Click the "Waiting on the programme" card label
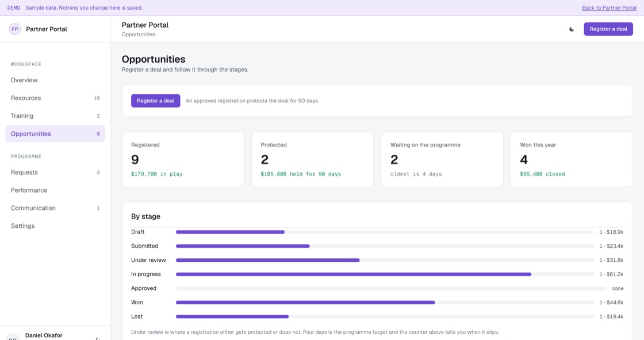 pos(425,145)
